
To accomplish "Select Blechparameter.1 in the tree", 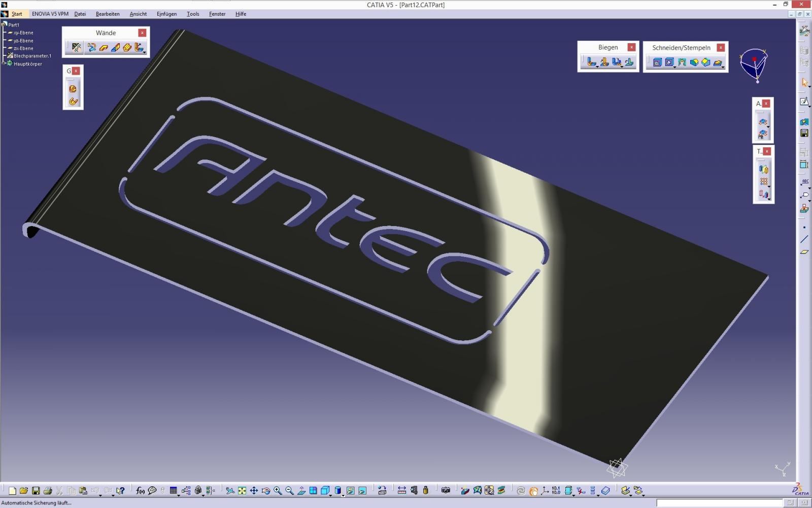I will click(x=32, y=56).
